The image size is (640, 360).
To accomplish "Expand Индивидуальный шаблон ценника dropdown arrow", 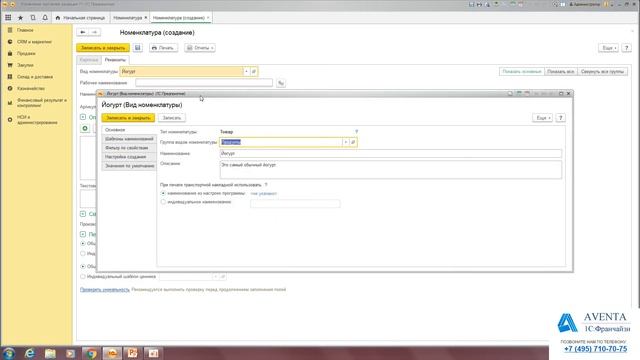I will (215, 277).
